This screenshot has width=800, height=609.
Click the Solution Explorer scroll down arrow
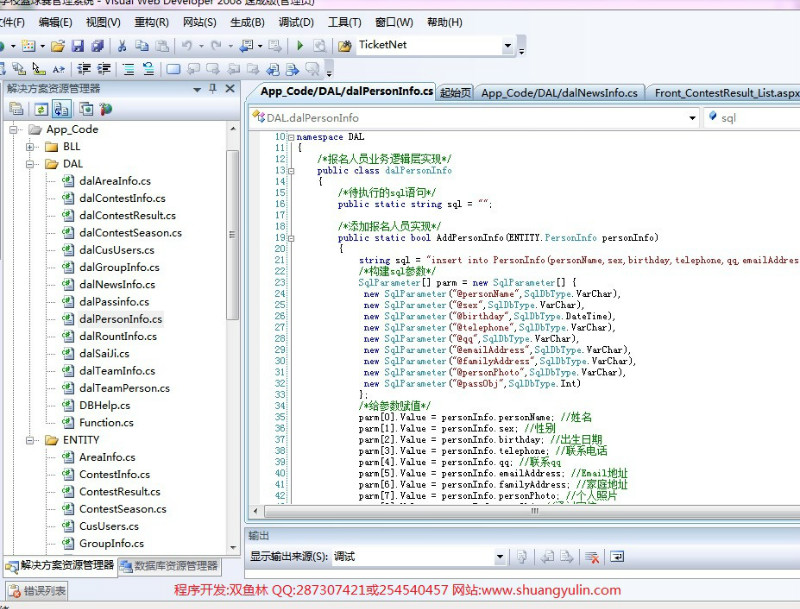[x=233, y=548]
